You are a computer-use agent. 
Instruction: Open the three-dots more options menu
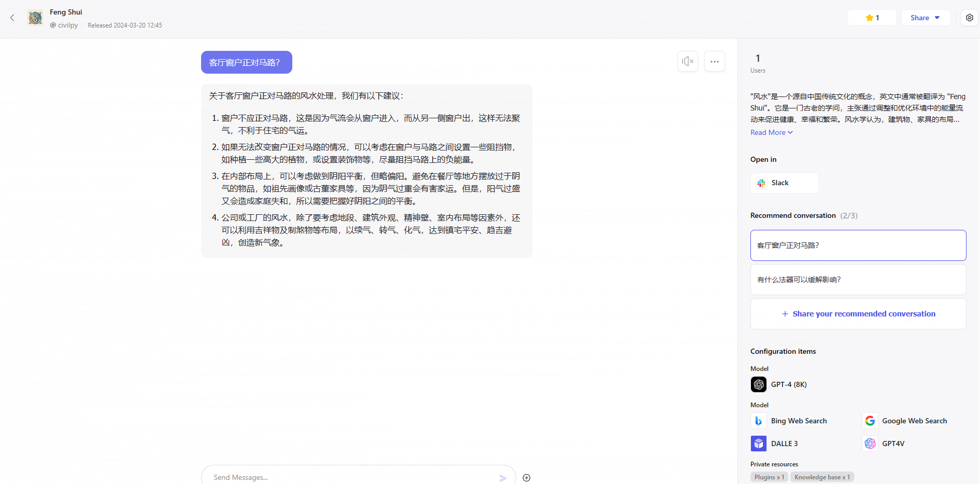click(715, 61)
